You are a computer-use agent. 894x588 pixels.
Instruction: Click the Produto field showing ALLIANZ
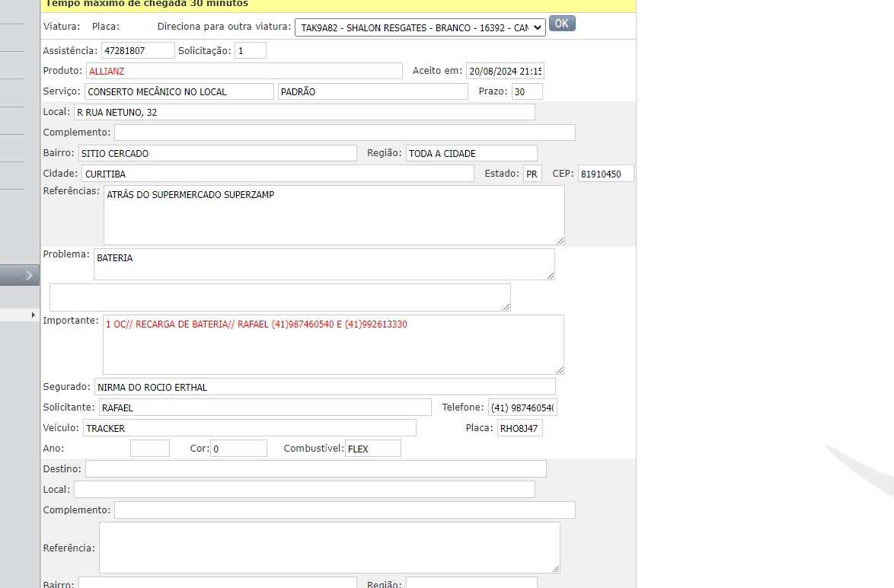point(244,72)
